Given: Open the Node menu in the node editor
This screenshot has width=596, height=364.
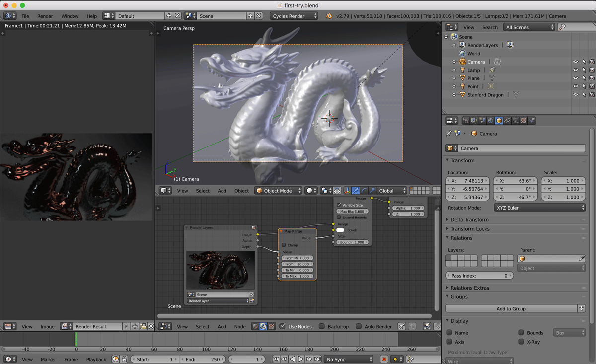Looking at the screenshot, I should coord(240,326).
